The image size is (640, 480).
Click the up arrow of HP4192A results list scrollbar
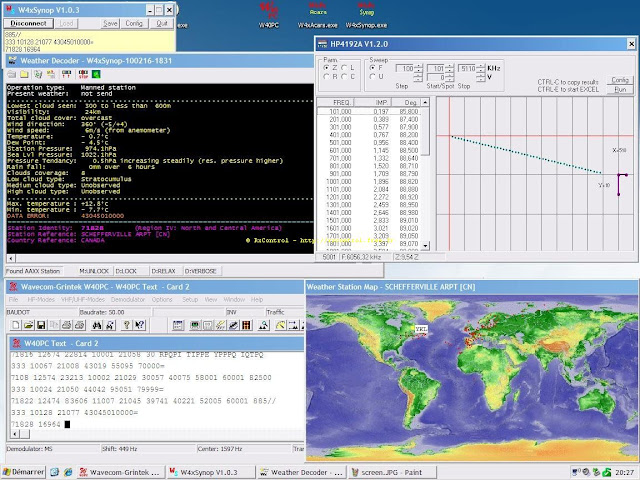point(425,102)
